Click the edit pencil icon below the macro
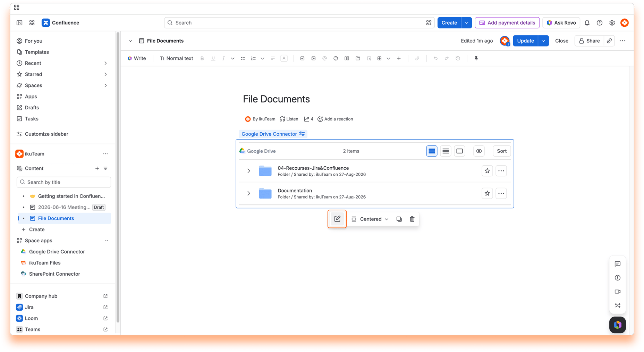The image size is (644, 352). pyautogui.click(x=337, y=219)
